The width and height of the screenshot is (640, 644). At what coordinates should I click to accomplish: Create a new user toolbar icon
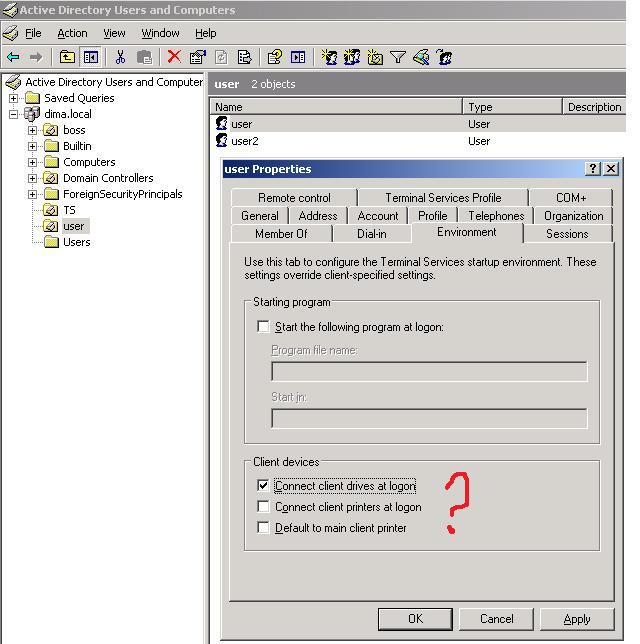329,57
